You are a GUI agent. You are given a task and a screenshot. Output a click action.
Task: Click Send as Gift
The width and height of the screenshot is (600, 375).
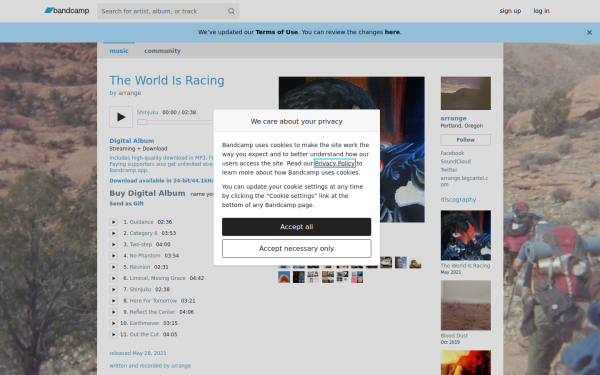click(127, 204)
